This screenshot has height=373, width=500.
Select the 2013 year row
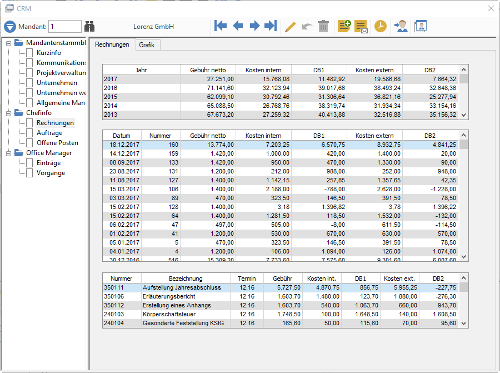coord(281,115)
